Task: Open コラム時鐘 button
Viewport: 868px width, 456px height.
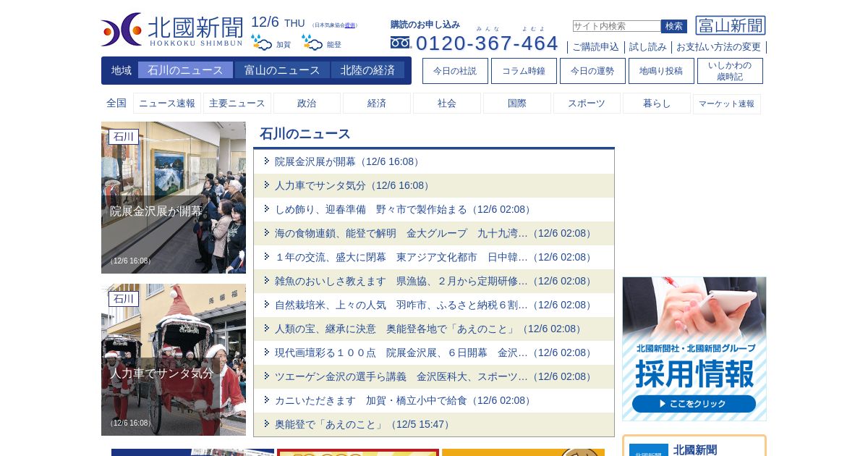Action: tap(524, 71)
